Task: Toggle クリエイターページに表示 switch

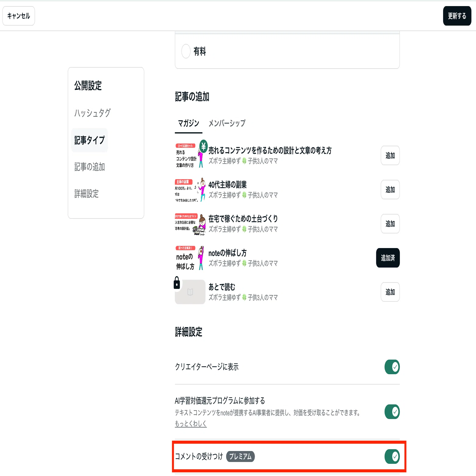Action: tap(392, 367)
